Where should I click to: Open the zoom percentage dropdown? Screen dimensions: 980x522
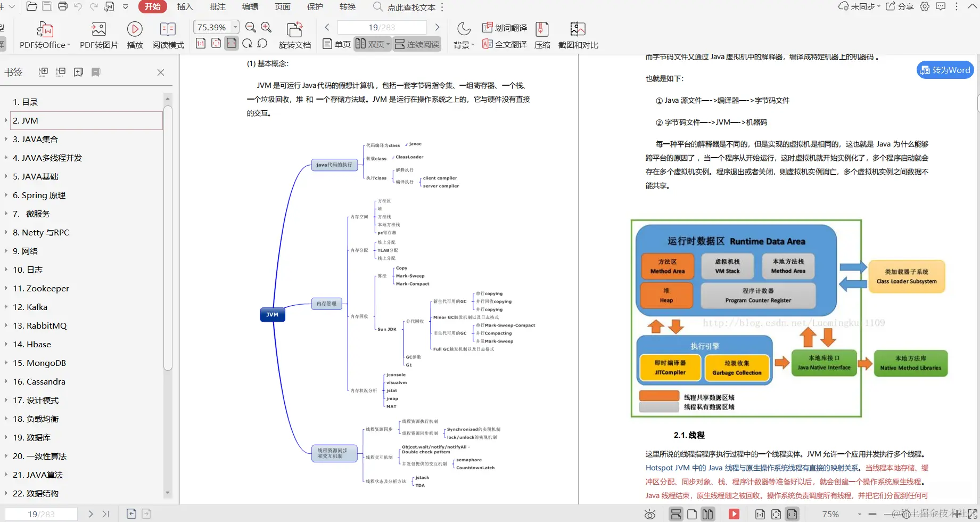(x=235, y=27)
